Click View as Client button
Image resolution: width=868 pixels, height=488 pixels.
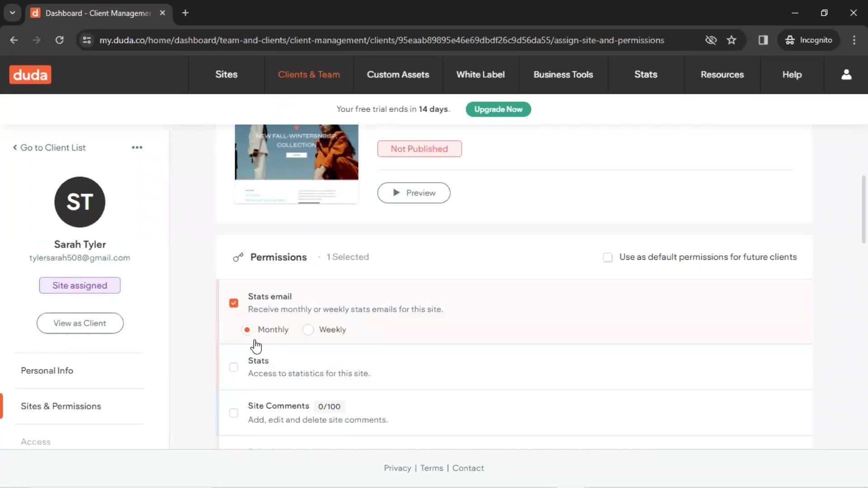[80, 323]
